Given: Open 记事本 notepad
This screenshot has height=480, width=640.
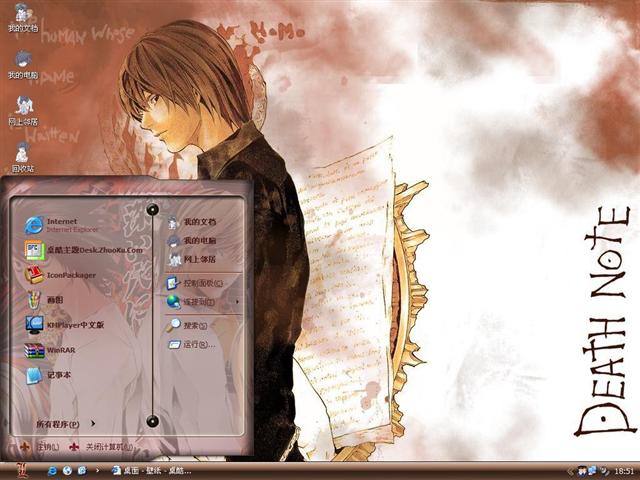Looking at the screenshot, I should pos(48,375).
